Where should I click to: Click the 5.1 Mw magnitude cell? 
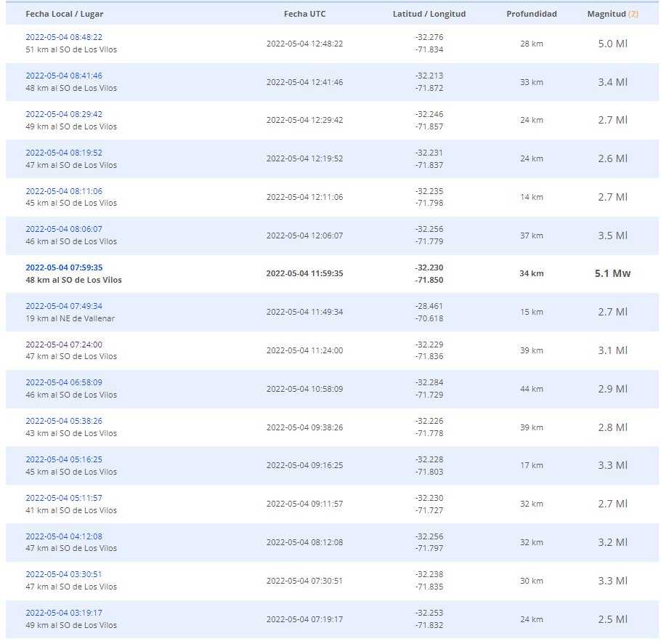(x=612, y=274)
